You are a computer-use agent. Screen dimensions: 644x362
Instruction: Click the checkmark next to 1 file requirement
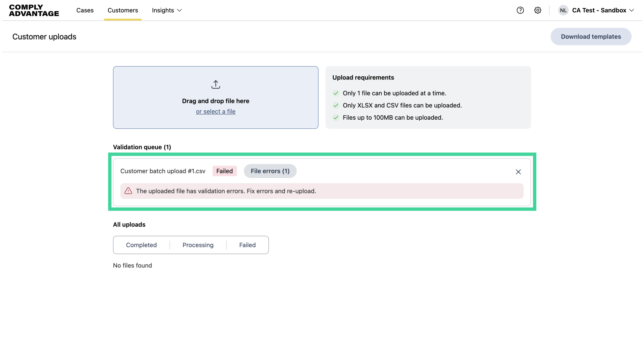[336, 93]
